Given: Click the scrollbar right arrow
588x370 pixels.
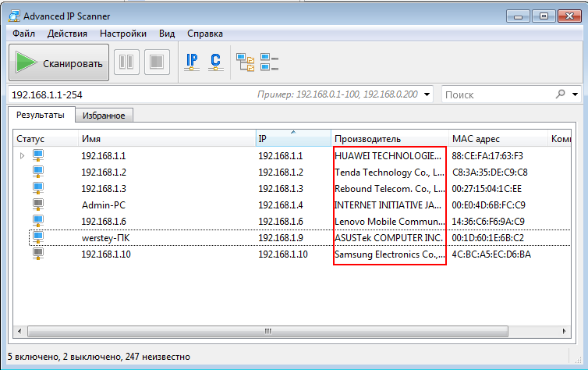Looking at the screenshot, I should point(564,331).
